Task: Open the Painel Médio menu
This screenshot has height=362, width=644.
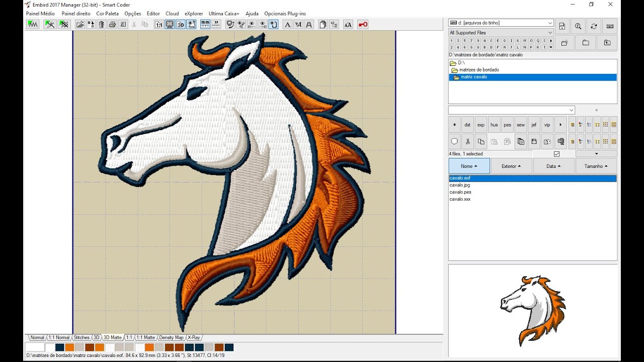Action: [x=40, y=14]
